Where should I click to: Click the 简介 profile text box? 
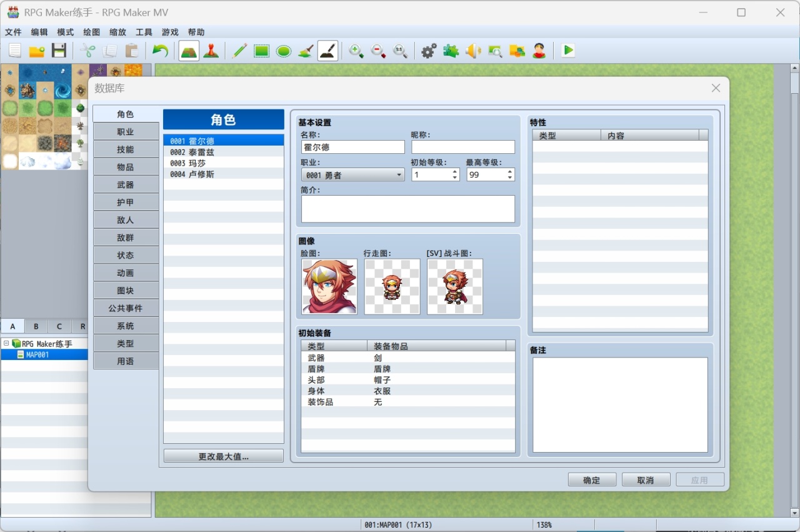[408, 209]
